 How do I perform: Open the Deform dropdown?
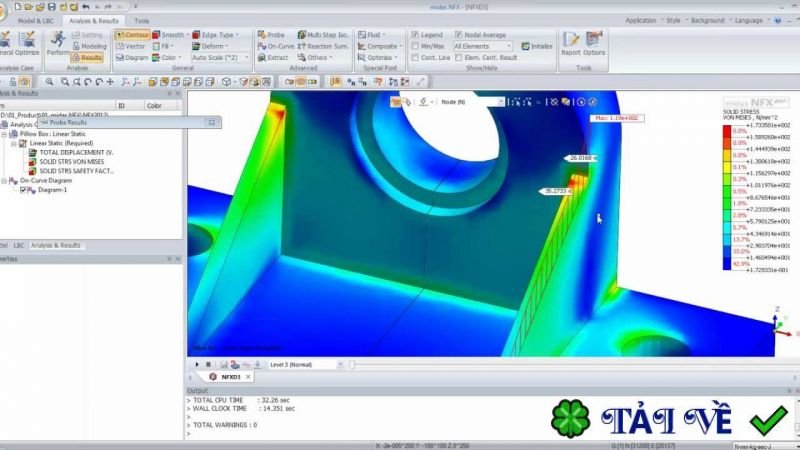coord(210,46)
